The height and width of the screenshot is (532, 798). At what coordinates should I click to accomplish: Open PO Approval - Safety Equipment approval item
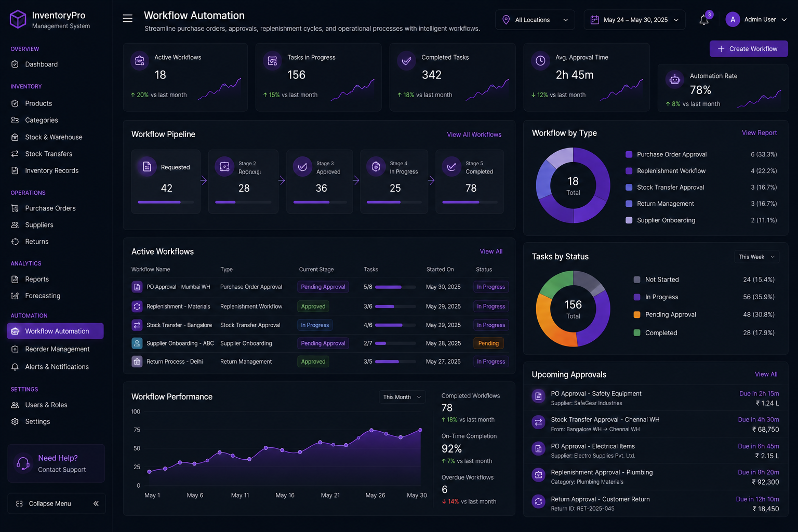coord(655,398)
